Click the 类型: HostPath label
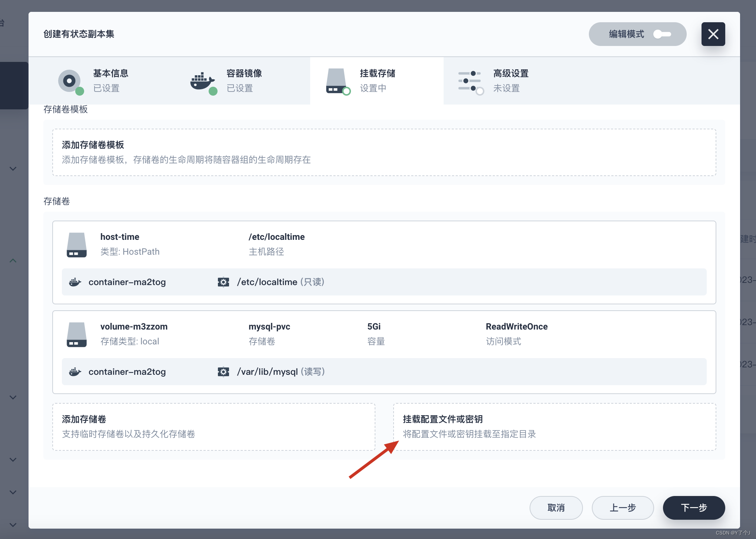Screen dimensions: 756x539 click(130, 252)
